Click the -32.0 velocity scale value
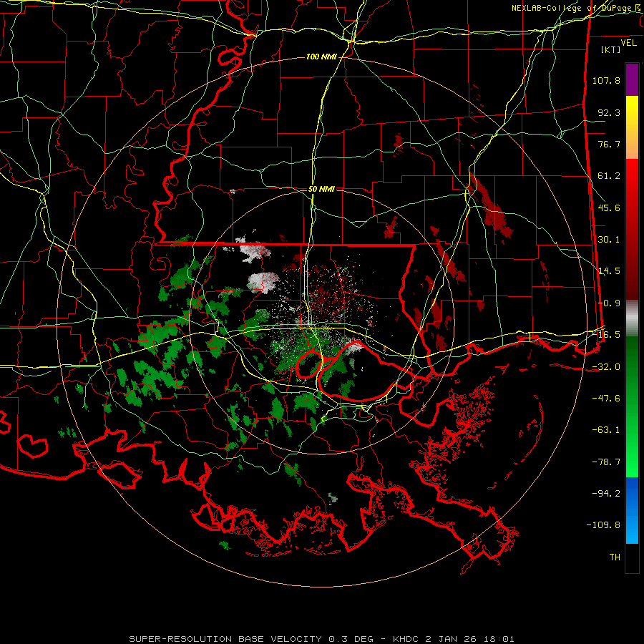This screenshot has width=644, height=644. point(606,367)
